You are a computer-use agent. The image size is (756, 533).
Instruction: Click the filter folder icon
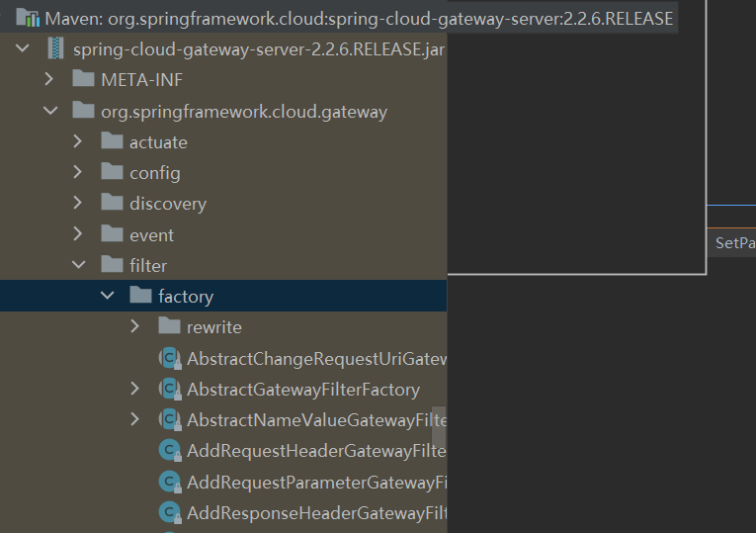[112, 264]
